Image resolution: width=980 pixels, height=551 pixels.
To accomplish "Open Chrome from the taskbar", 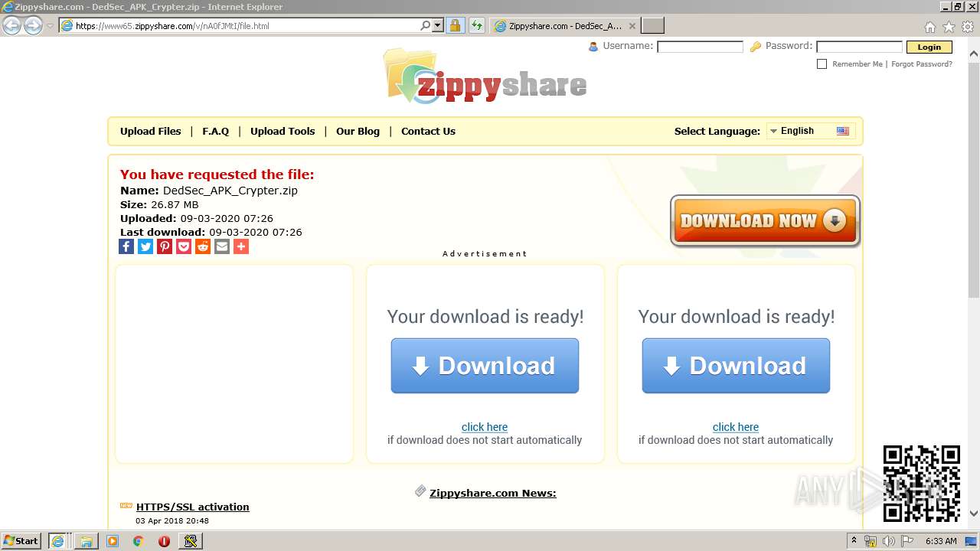I will tap(139, 541).
